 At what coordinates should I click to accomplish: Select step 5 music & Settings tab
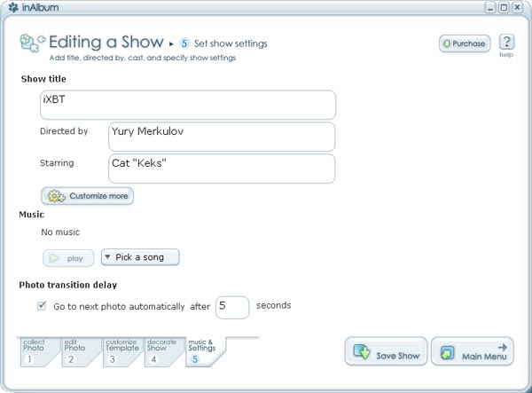(204, 352)
